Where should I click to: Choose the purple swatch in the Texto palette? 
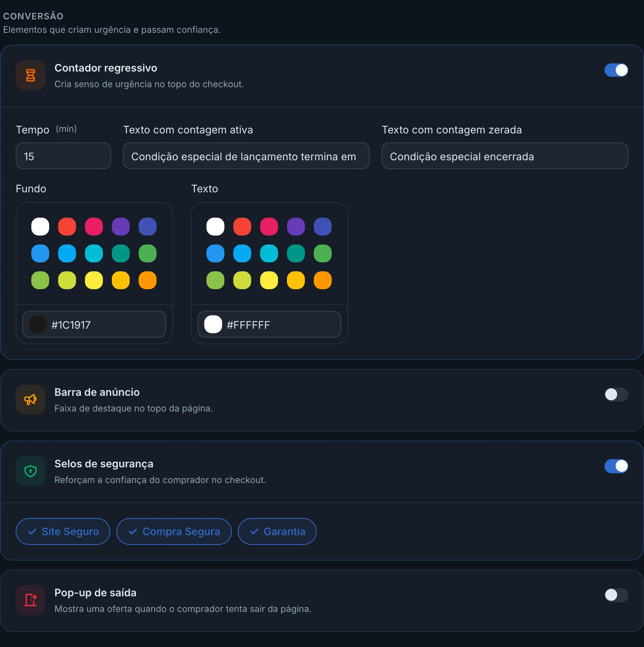click(x=296, y=227)
